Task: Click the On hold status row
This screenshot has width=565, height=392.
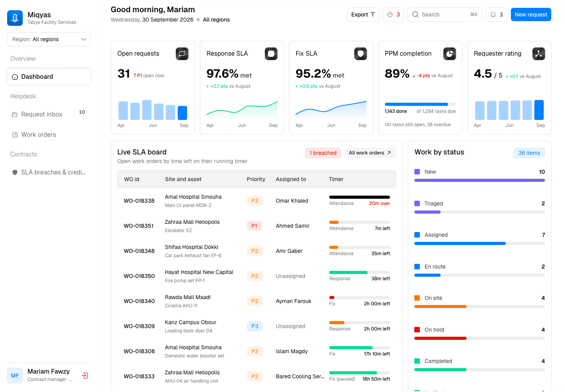Action: pos(479,333)
